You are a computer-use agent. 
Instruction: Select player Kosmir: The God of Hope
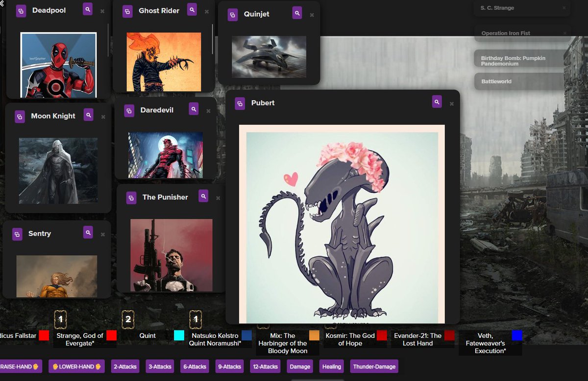tap(350, 339)
